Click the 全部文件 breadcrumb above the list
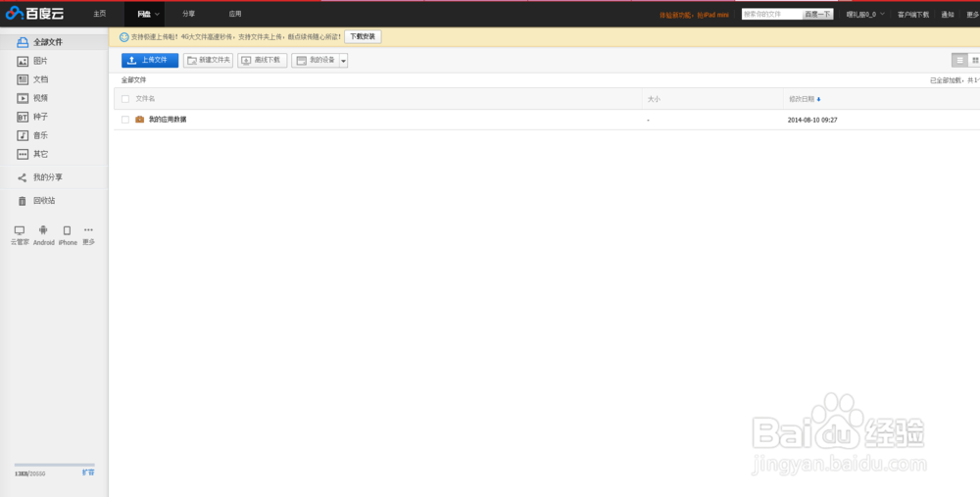 [x=133, y=80]
